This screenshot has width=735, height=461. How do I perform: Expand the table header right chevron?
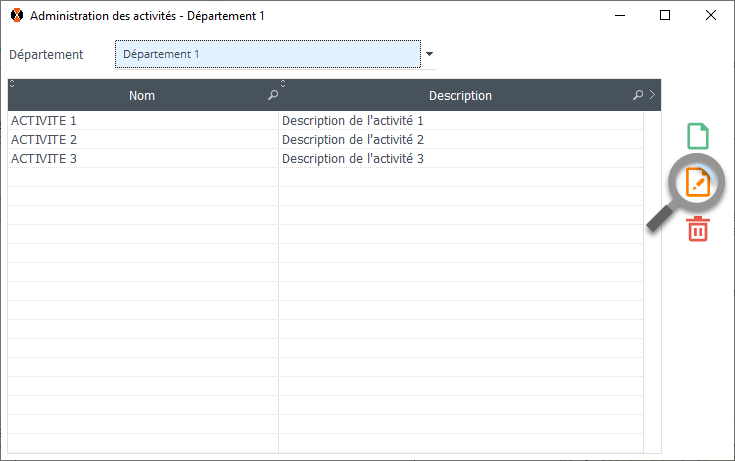tap(652, 96)
